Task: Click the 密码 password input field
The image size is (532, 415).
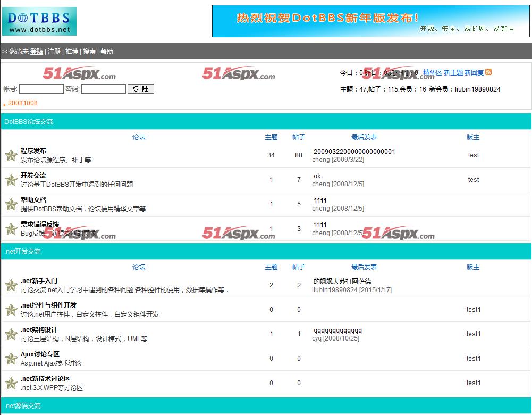Action: coord(104,89)
